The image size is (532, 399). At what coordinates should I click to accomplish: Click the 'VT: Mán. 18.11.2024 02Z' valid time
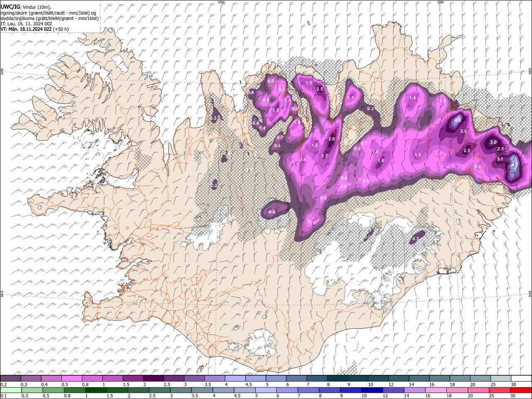26,30
